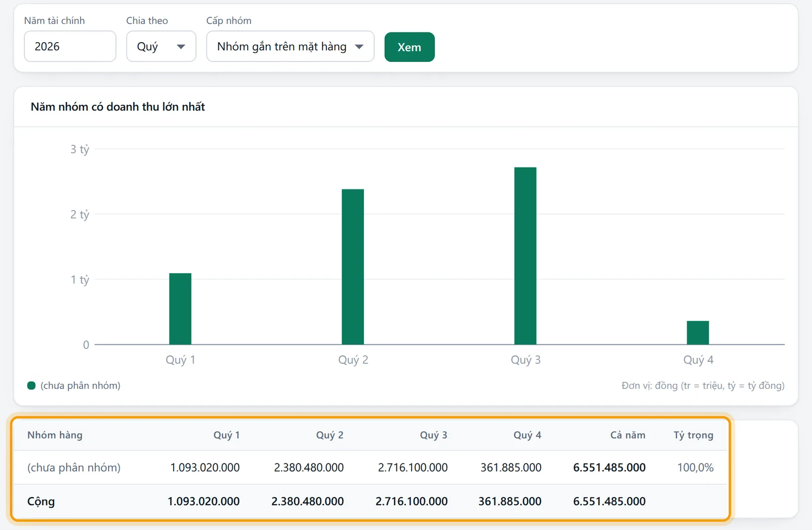Toggle the (chưa phân nhóm) legend swatch

(31, 385)
